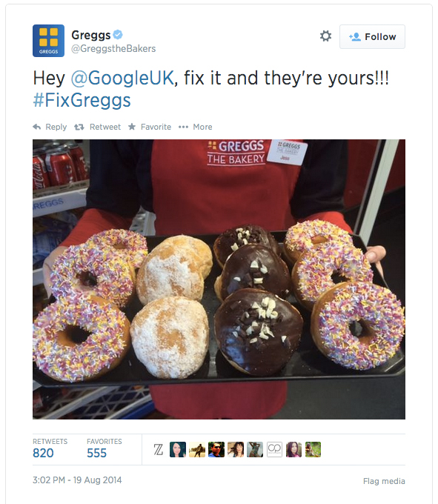This screenshot has width=438, height=504.
Task: Retweet this Greggs tweet
Action: tap(97, 127)
